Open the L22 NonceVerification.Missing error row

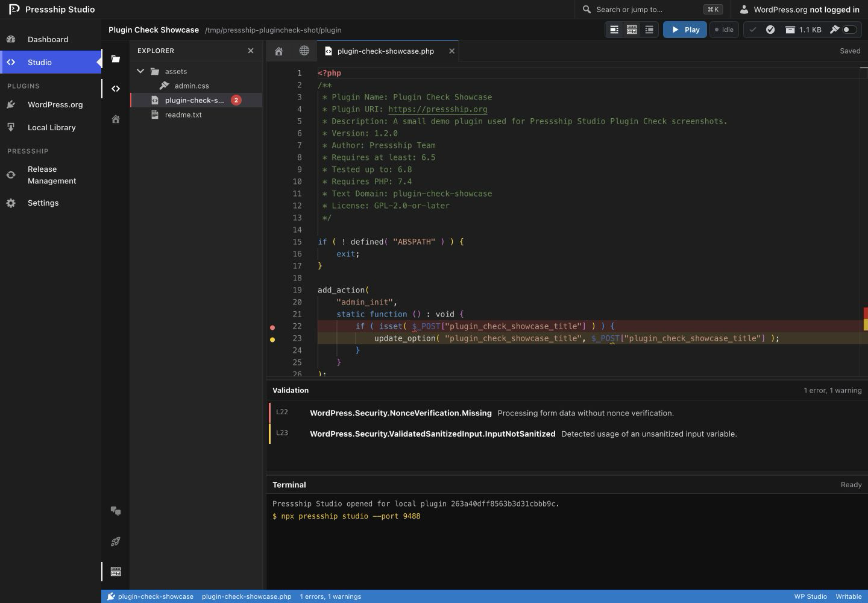click(567, 413)
